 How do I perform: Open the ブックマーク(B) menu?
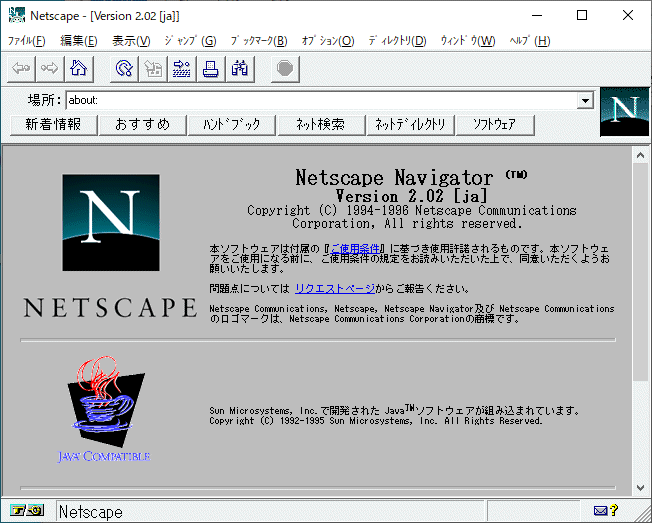coord(259,41)
